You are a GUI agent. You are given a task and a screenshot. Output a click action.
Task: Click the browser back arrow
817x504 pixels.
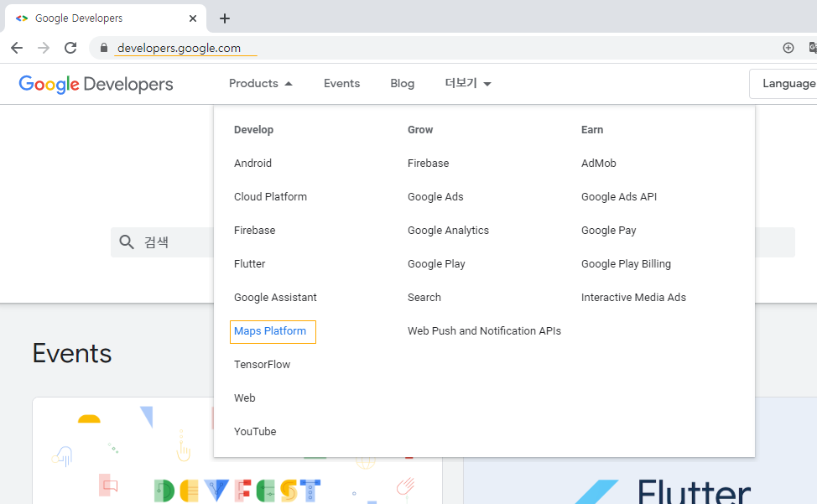click(x=17, y=48)
